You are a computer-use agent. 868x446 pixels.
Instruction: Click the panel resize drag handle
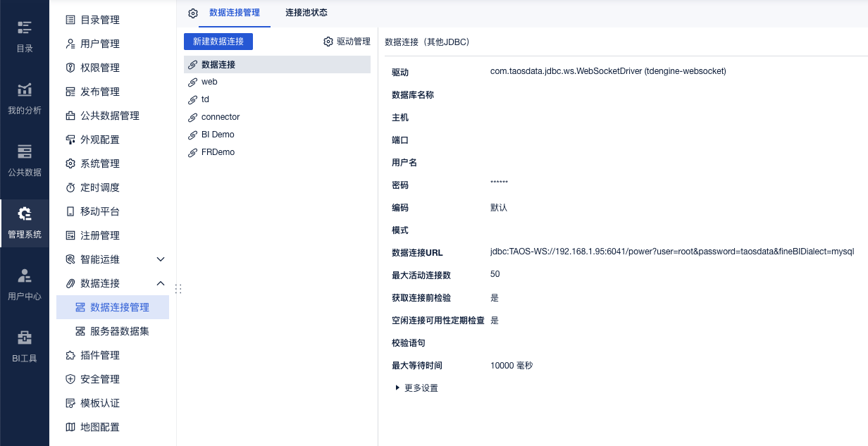coord(178,288)
